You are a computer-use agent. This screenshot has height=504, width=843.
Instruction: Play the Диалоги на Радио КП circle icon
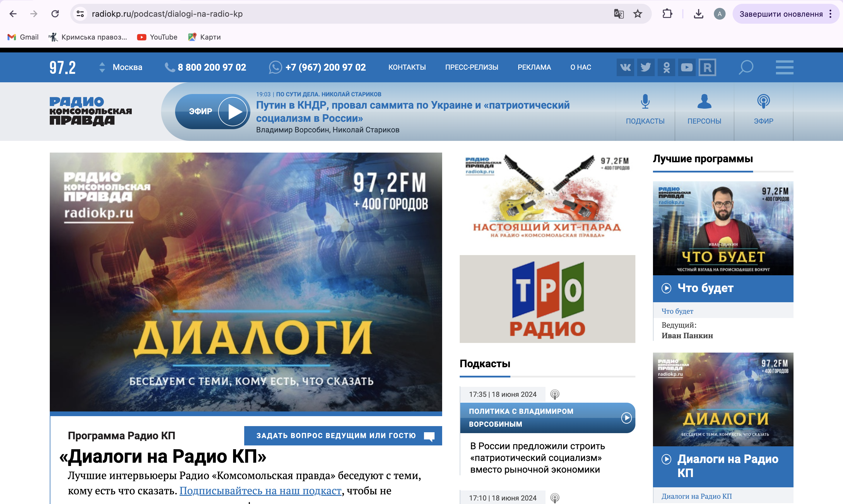click(666, 459)
